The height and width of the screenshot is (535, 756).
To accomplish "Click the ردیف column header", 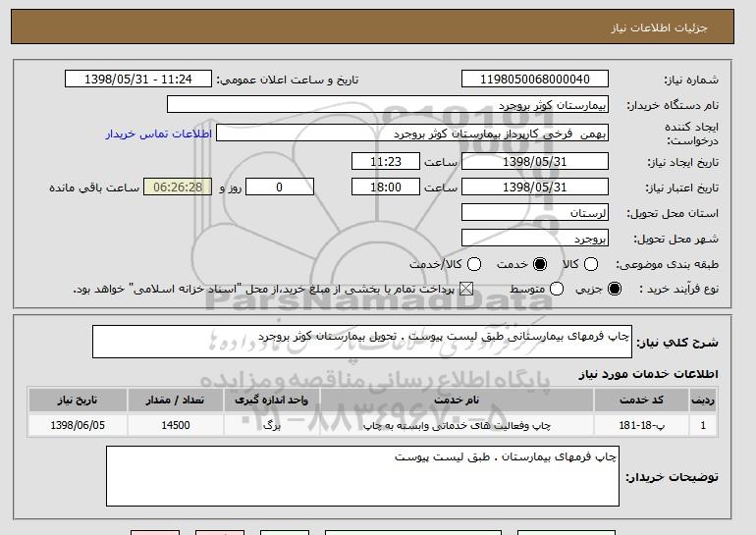I will coord(703,401).
